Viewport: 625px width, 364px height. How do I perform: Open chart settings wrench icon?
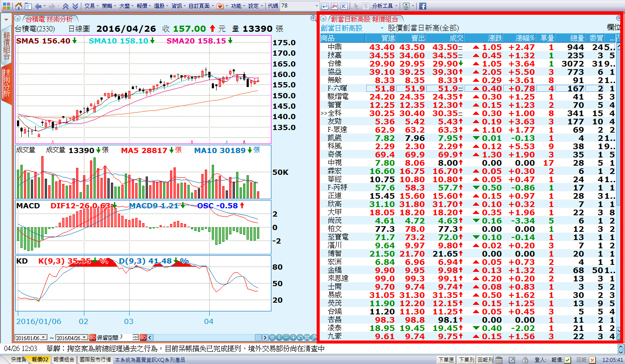pyautogui.click(x=314, y=337)
